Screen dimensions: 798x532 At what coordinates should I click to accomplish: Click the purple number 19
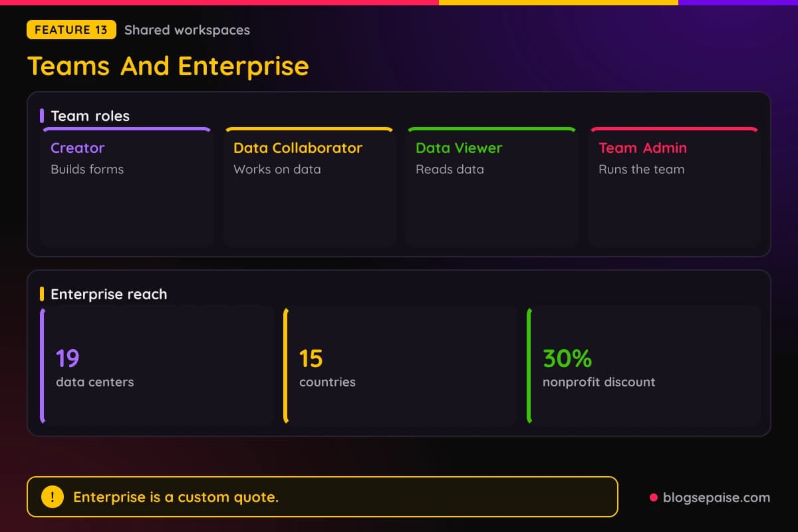click(68, 358)
